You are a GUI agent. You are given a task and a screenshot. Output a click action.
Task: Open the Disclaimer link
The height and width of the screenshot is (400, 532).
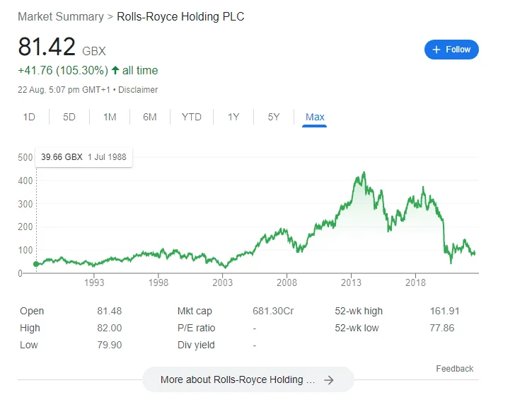pos(138,90)
